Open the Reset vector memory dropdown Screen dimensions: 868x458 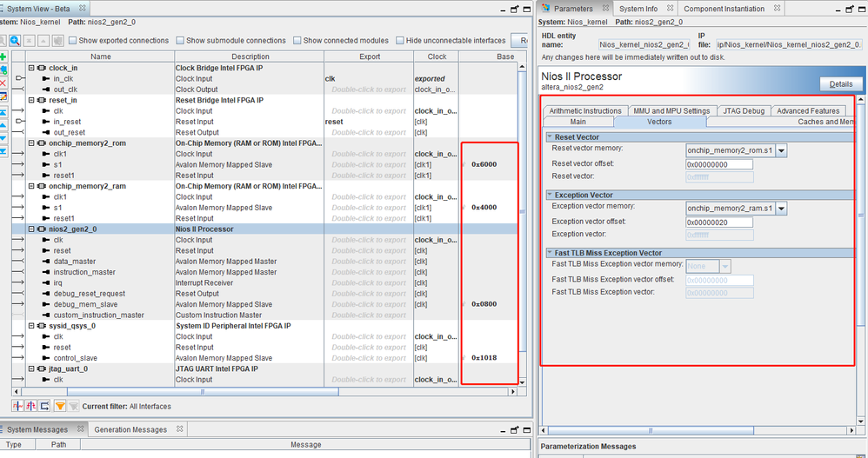(x=781, y=150)
